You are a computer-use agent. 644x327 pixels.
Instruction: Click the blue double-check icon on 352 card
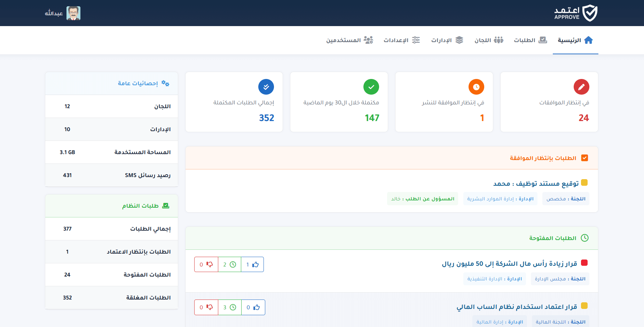[x=266, y=87]
